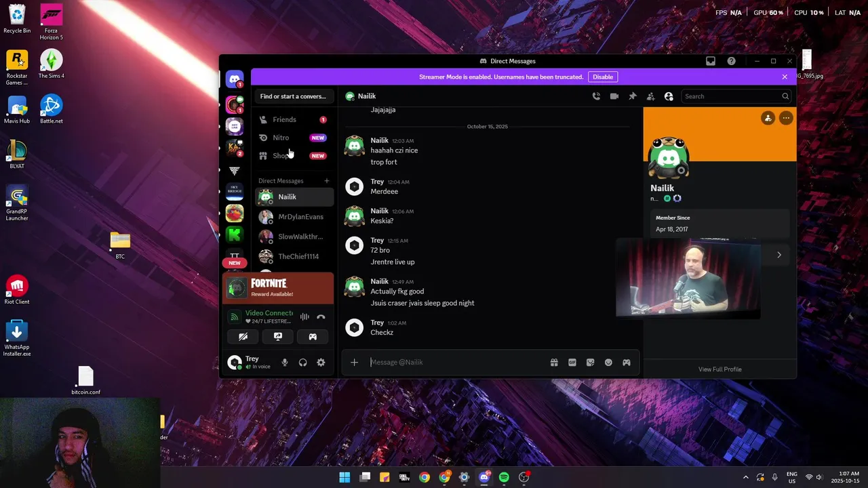Open More options on Nailik profile
This screenshot has width=868, height=488.
pos(786,119)
